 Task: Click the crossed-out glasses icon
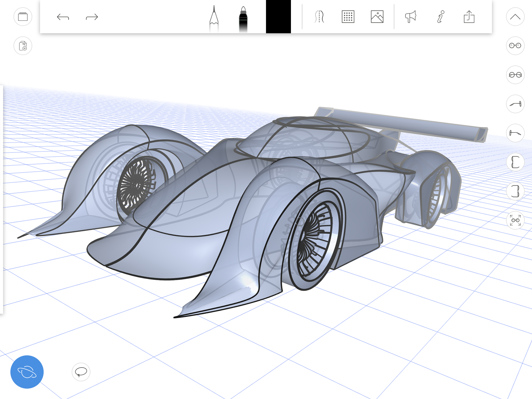515,75
